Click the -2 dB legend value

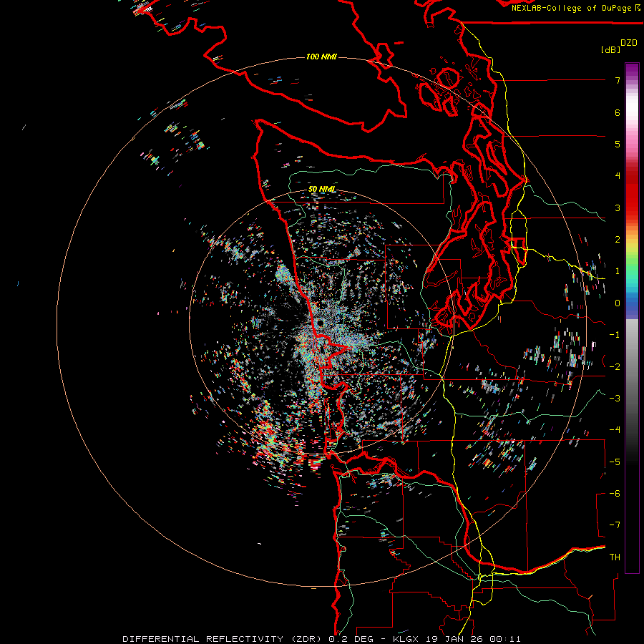(615, 367)
